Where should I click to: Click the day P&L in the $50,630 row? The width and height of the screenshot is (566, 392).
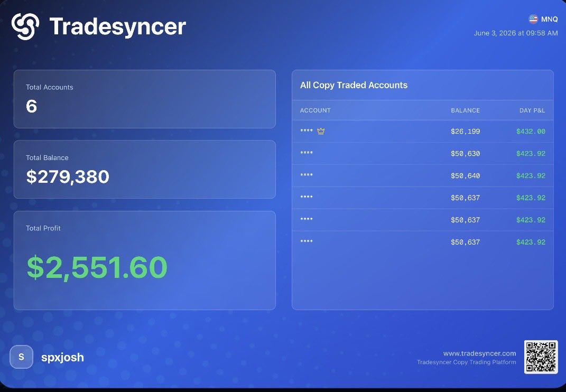[x=531, y=154]
